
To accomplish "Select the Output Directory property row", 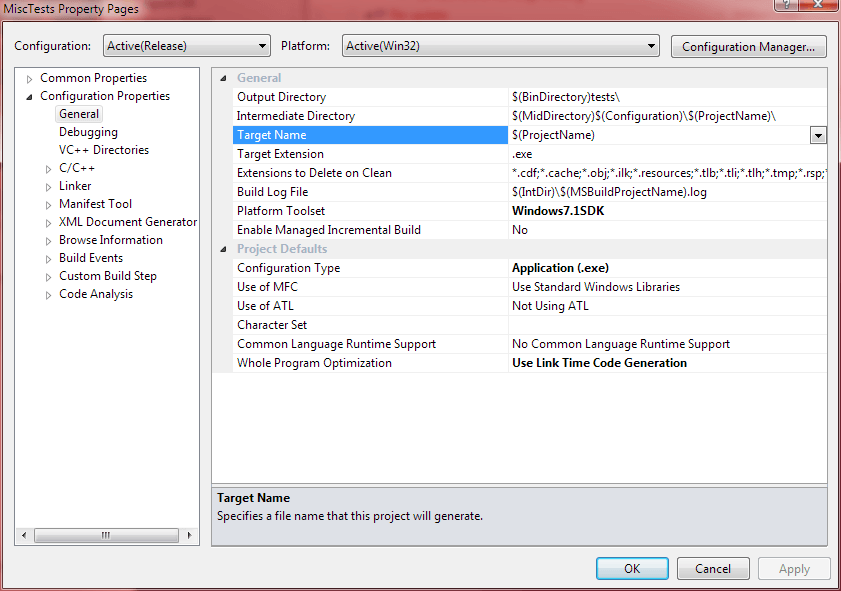I will (281, 97).
